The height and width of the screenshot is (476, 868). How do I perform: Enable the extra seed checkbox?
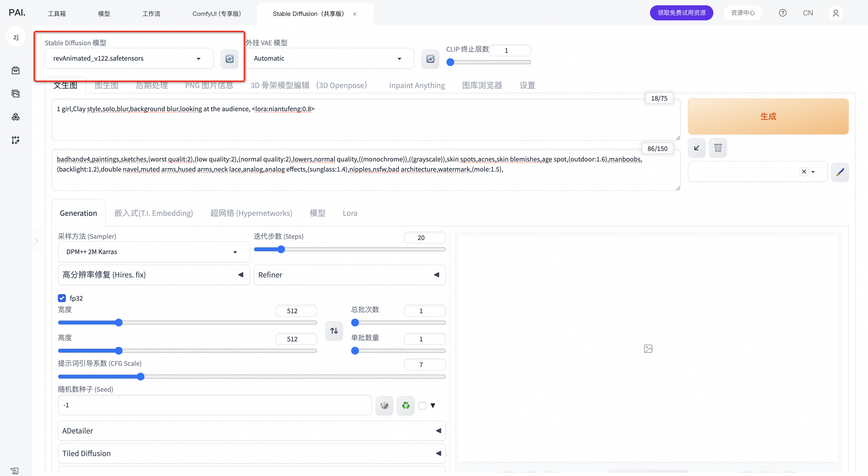(422, 405)
